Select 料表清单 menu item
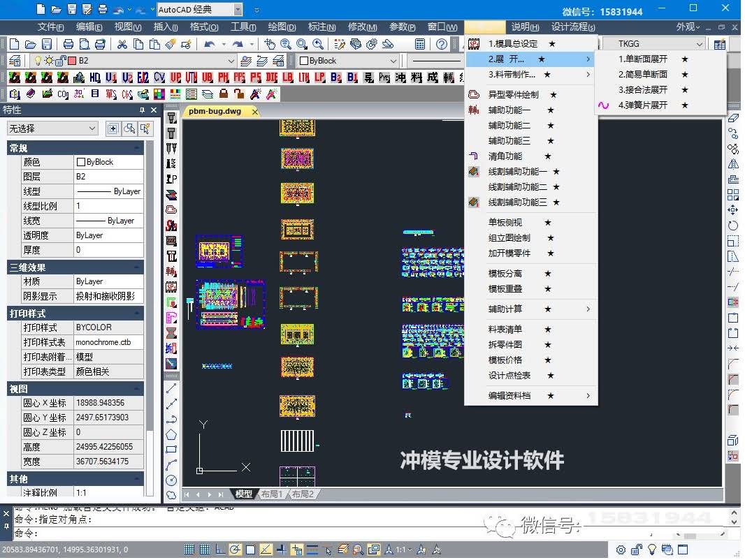 click(530, 329)
